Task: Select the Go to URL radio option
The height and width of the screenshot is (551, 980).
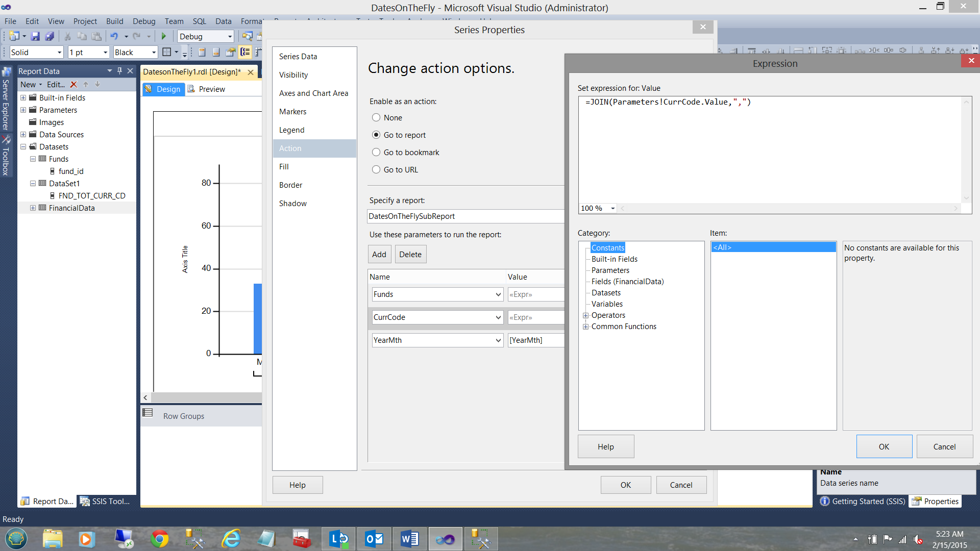Action: (x=376, y=170)
